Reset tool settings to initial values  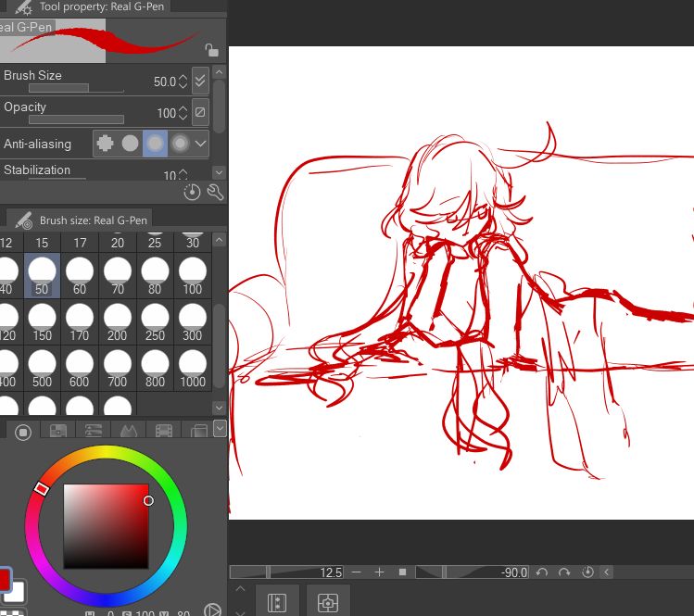(x=192, y=192)
